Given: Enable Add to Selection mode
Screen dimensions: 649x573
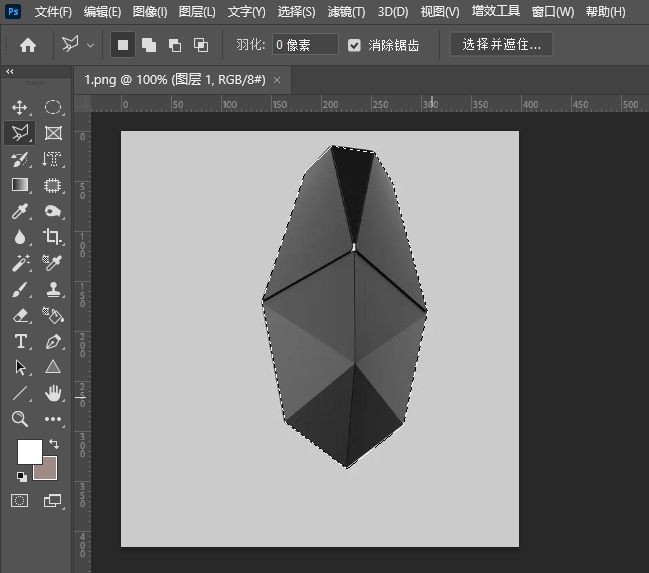Looking at the screenshot, I should tap(149, 45).
